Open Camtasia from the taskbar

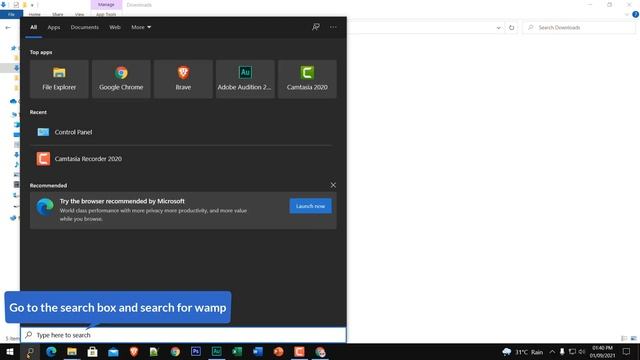[299, 352]
